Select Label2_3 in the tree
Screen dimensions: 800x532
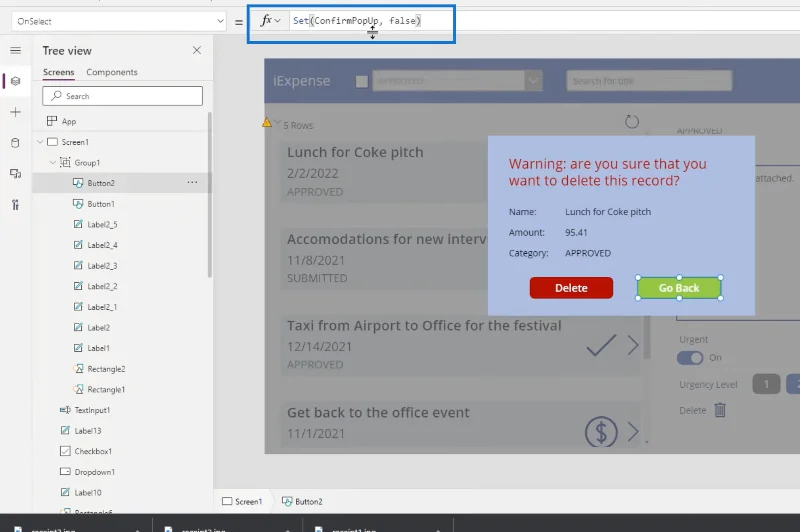click(x=102, y=266)
